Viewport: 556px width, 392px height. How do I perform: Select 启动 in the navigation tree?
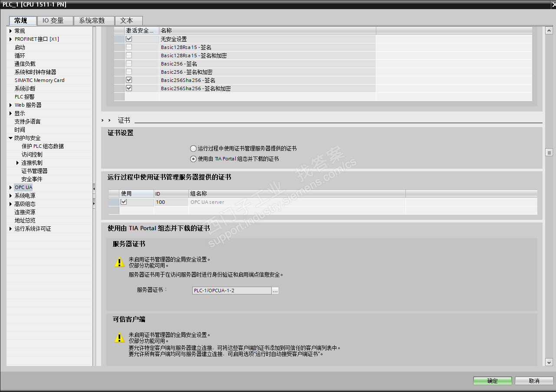pyautogui.click(x=20, y=47)
